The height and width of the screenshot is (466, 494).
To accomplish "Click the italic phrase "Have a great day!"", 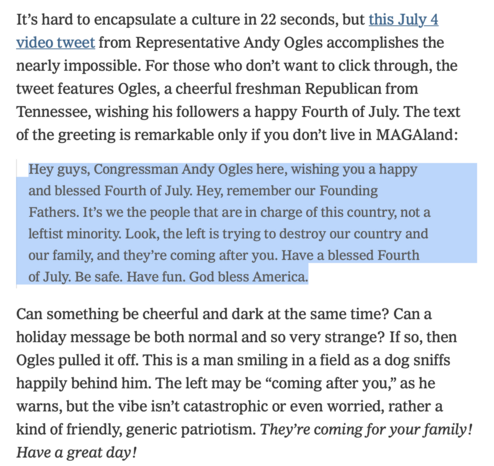I will [x=76, y=453].
